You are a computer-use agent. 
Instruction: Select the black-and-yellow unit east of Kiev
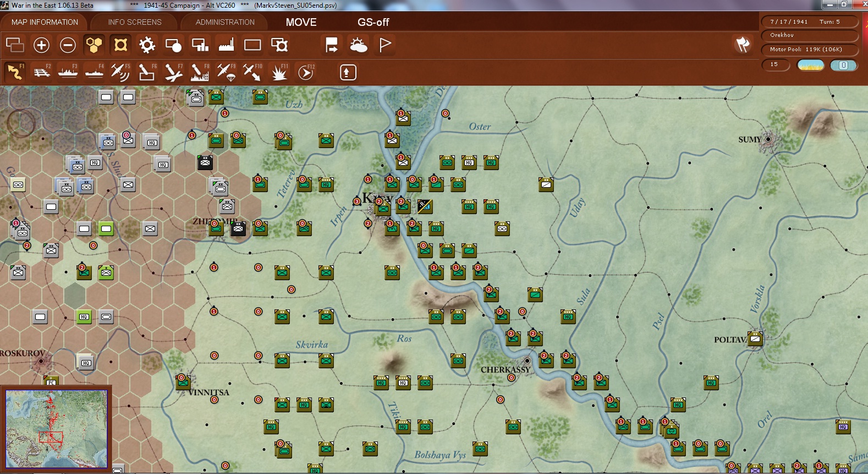(x=425, y=206)
